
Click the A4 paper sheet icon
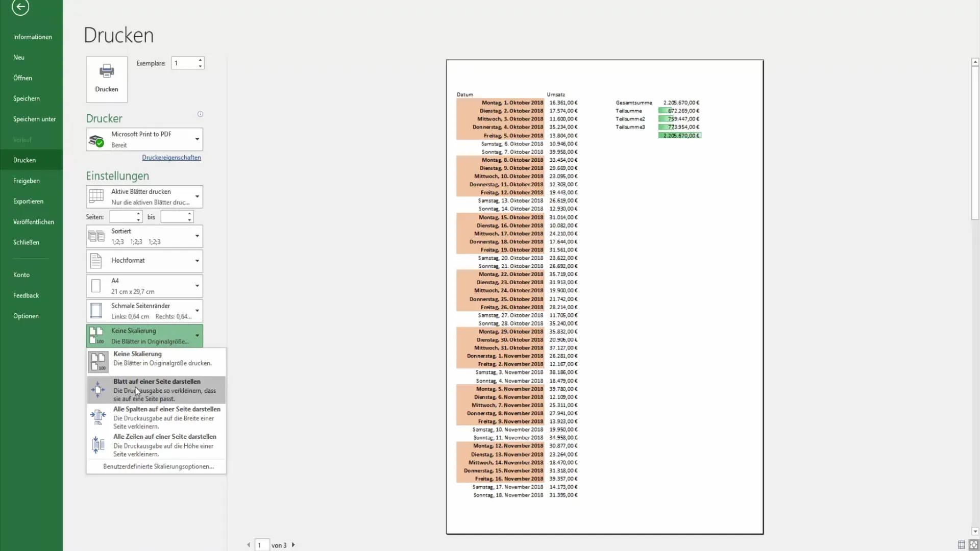click(x=96, y=286)
